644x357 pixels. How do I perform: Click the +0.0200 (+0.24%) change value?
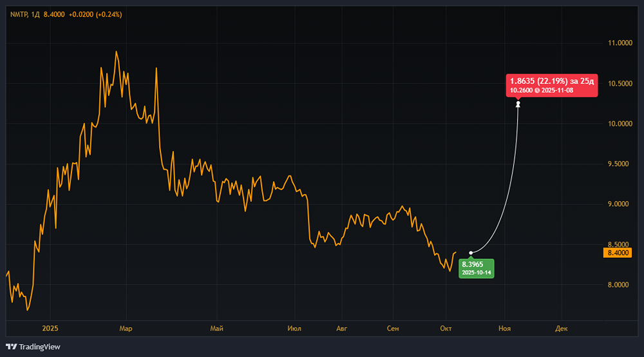coord(95,14)
